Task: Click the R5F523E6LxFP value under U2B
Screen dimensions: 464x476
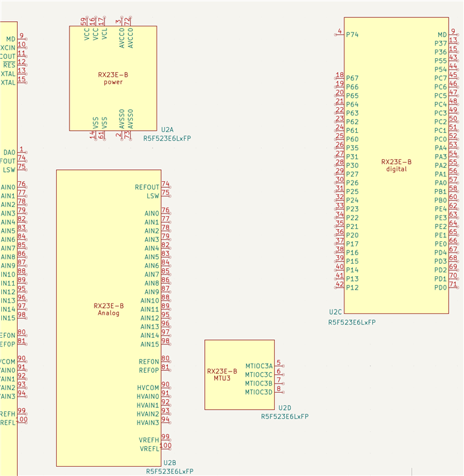Action: (170, 471)
